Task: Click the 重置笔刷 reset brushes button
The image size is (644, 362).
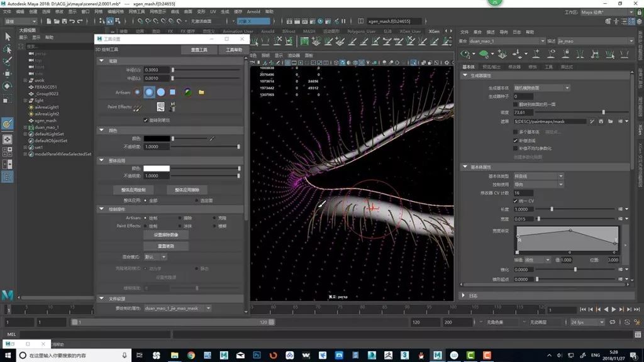Action: tap(166, 246)
